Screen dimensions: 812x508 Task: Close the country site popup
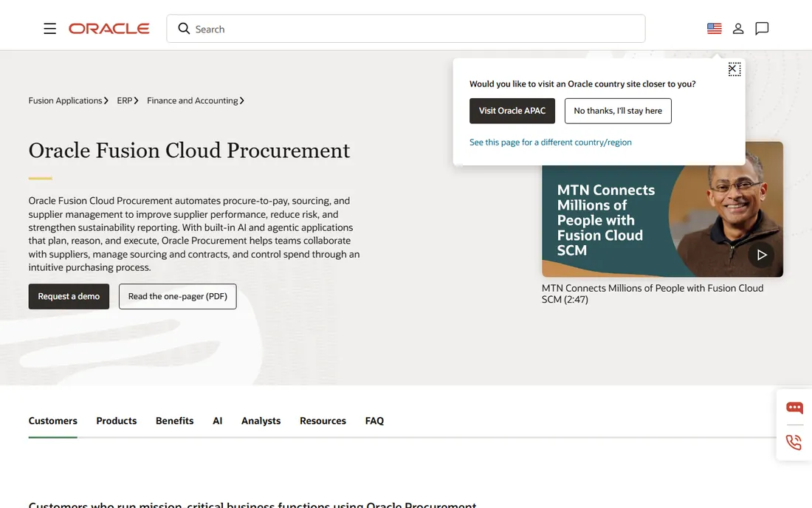[734, 69]
